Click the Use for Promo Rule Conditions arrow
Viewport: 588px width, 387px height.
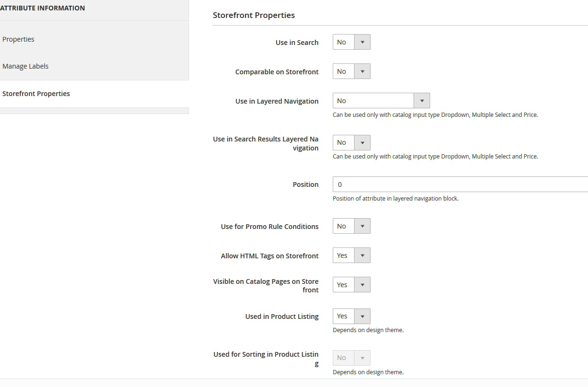coord(362,226)
